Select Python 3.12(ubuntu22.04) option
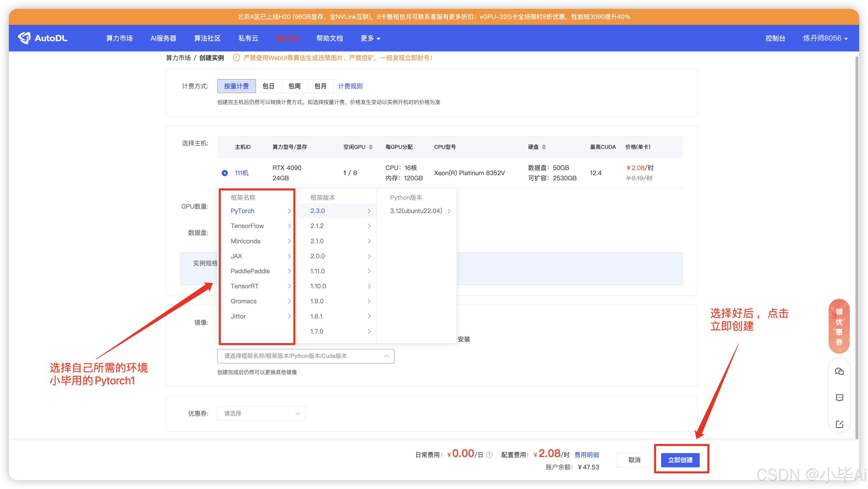Screen dimensions: 868x489 [416, 211]
